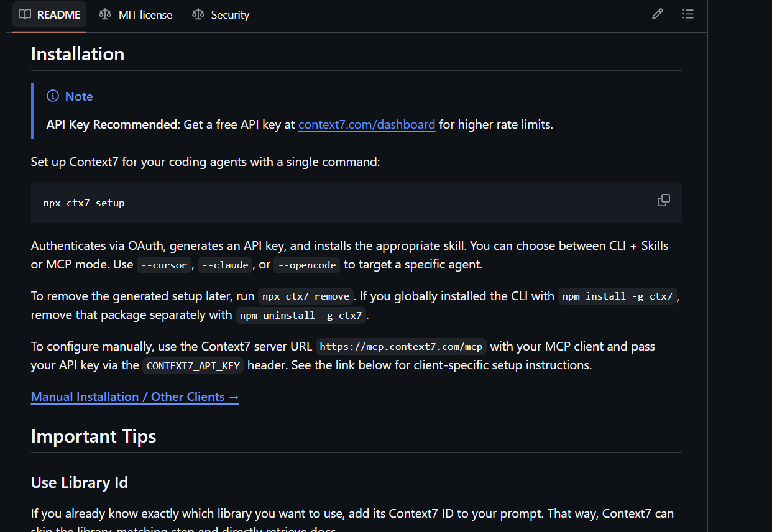Click the info icon beside Note
772x532 pixels.
(x=53, y=96)
